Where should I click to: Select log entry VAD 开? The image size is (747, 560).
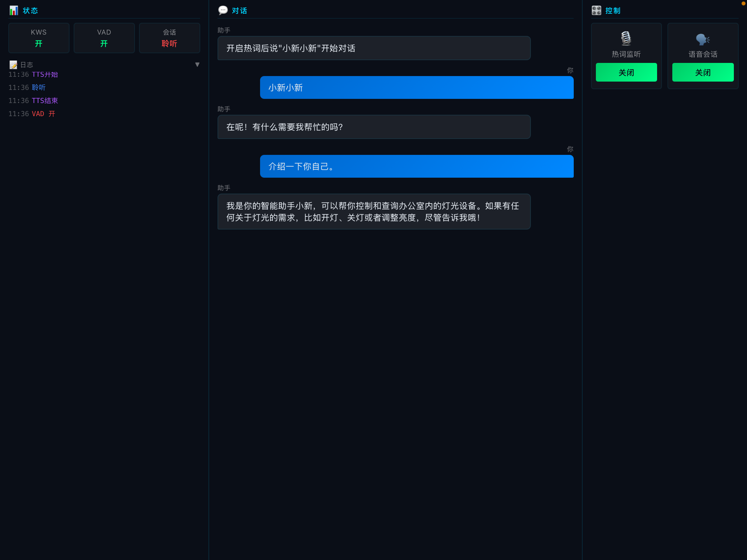(x=44, y=114)
